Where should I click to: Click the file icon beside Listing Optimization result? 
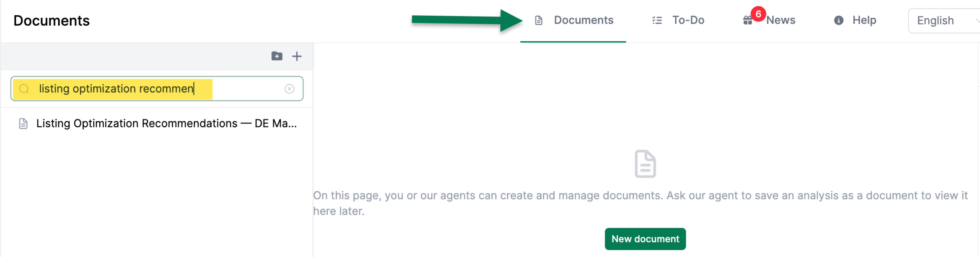(x=23, y=124)
